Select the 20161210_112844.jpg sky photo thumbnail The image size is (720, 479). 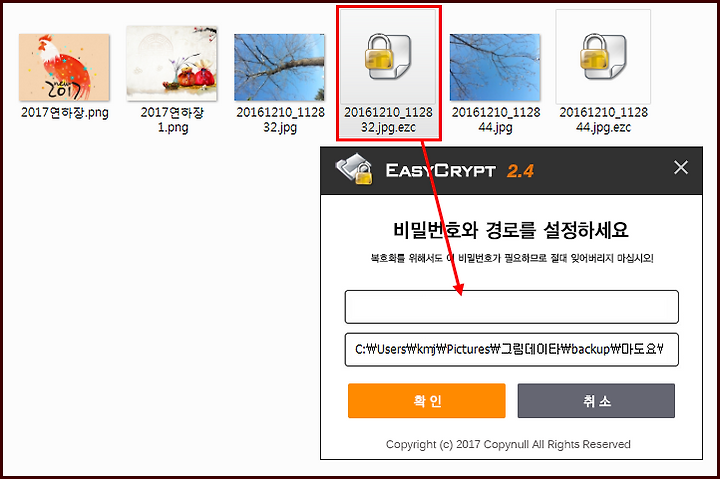tap(495, 68)
